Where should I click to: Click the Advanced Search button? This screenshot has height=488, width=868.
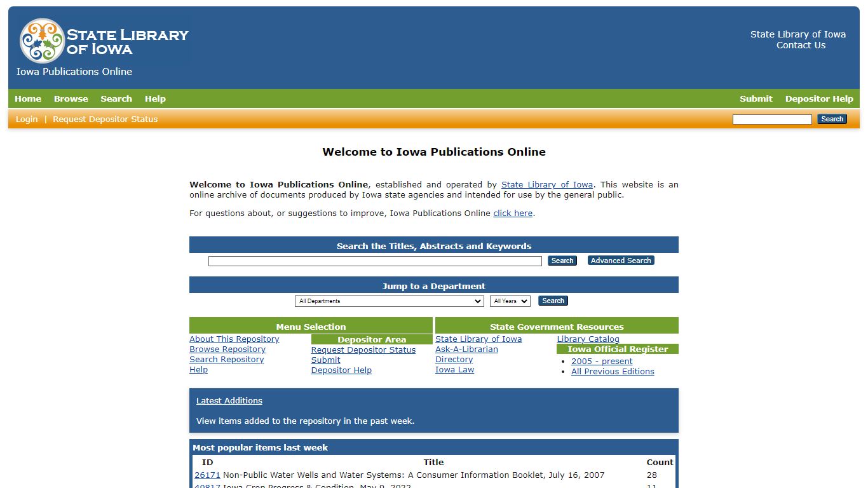point(621,261)
